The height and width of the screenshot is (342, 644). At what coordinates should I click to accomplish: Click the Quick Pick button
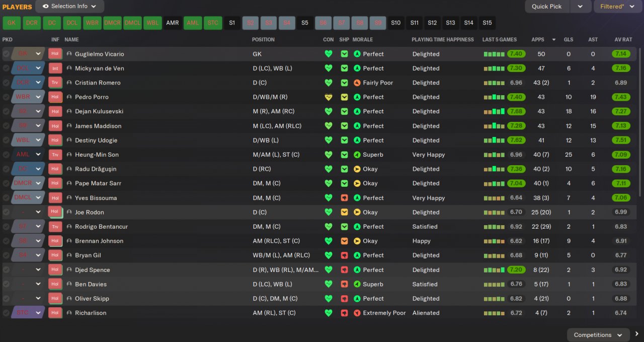click(x=547, y=7)
